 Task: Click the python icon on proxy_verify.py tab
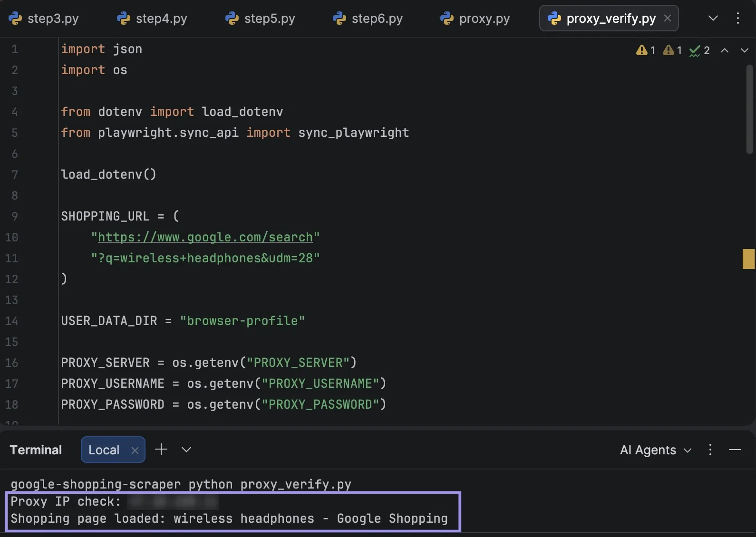(x=554, y=19)
